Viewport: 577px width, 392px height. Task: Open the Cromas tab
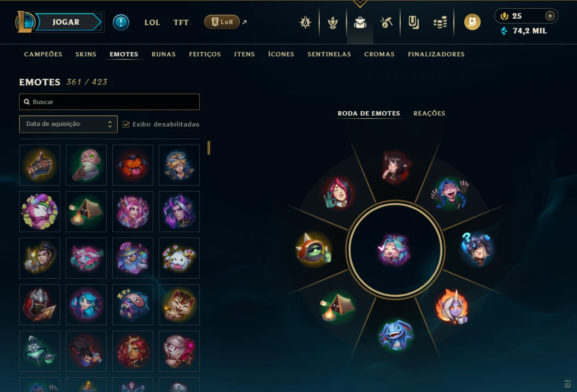(x=379, y=54)
